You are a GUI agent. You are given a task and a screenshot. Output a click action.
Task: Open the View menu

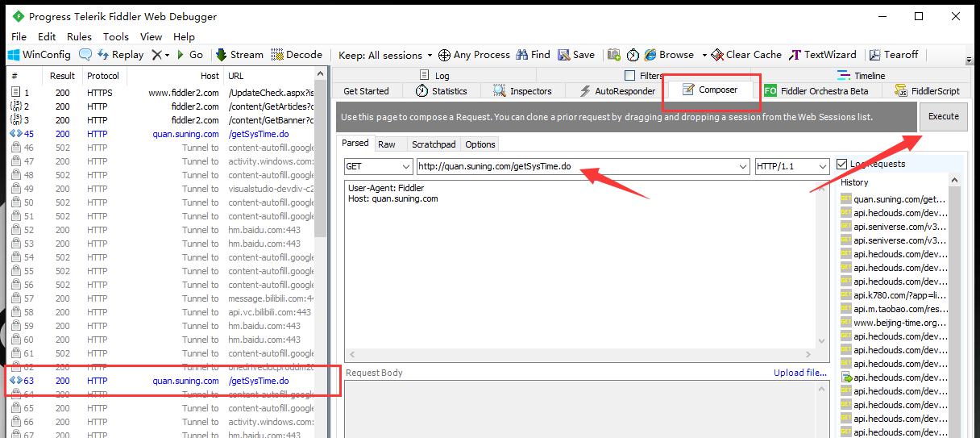tap(151, 36)
